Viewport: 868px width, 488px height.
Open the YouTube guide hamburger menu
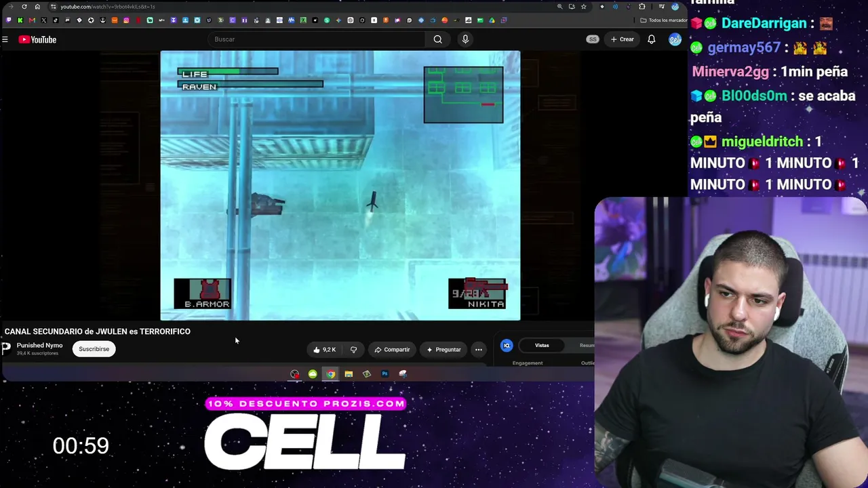(5, 39)
